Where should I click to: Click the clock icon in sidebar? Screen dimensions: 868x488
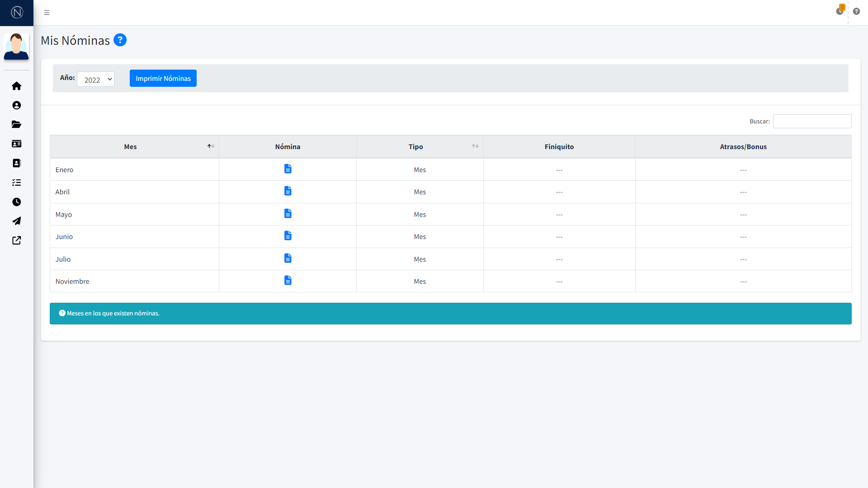pyautogui.click(x=17, y=202)
